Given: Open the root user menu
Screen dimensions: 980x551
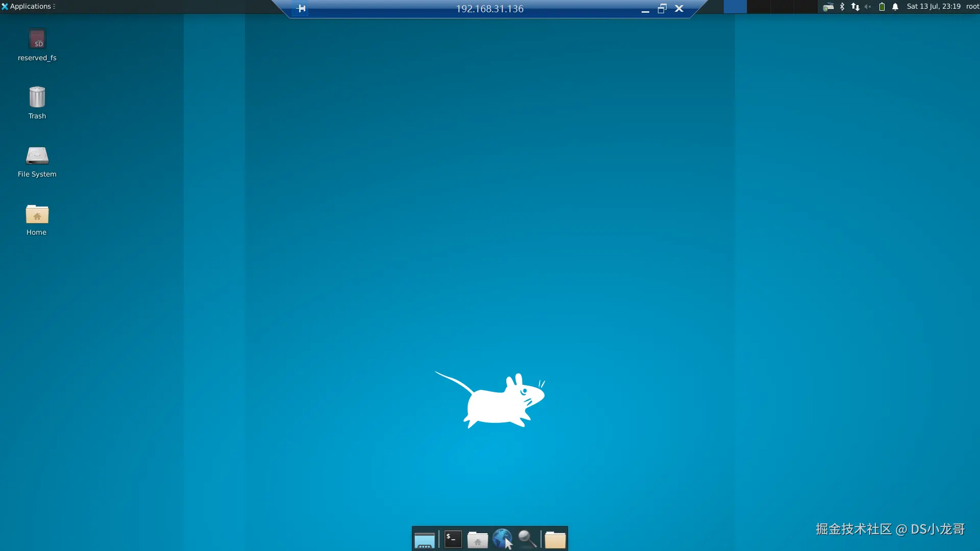Looking at the screenshot, I should click(x=972, y=7).
